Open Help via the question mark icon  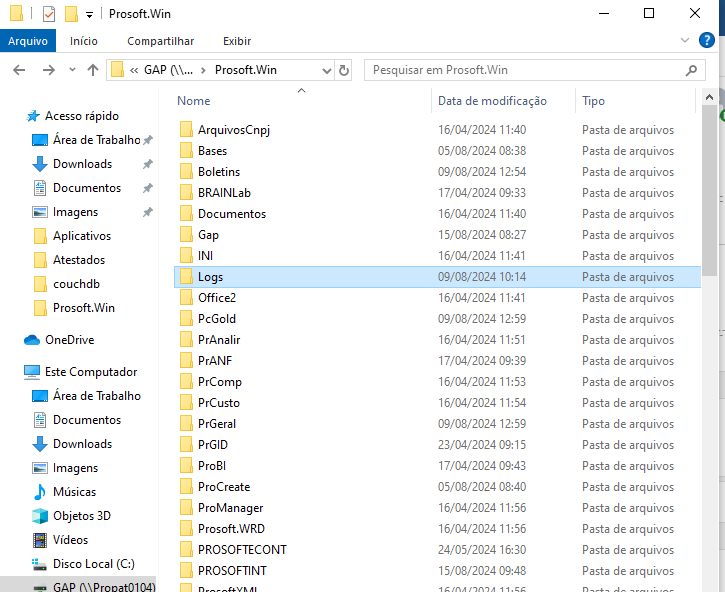[707, 40]
